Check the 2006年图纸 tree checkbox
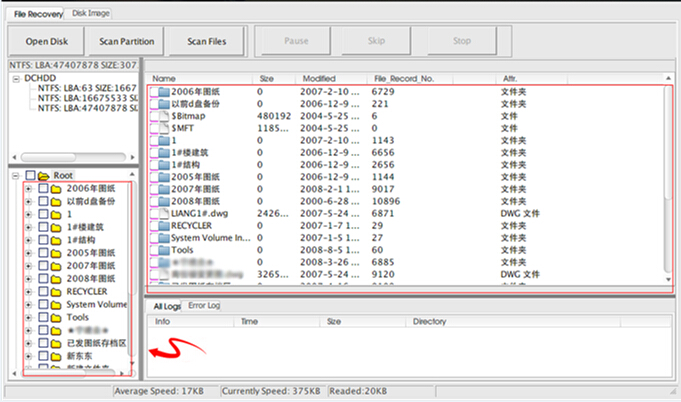 (43, 188)
